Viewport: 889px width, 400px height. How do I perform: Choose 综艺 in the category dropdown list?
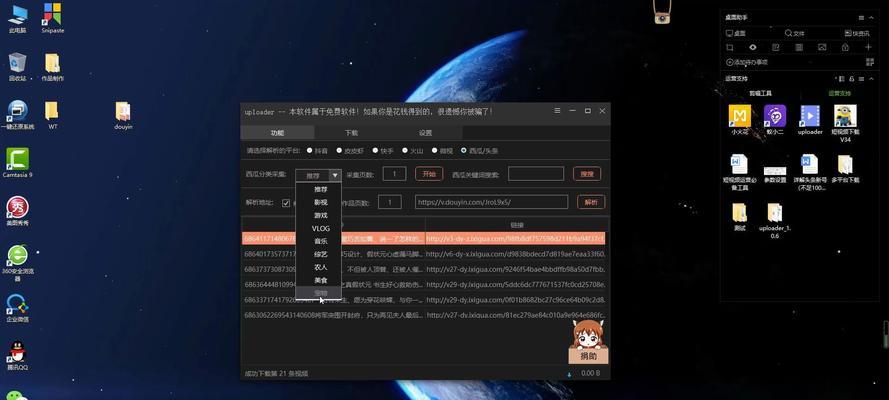pos(320,254)
